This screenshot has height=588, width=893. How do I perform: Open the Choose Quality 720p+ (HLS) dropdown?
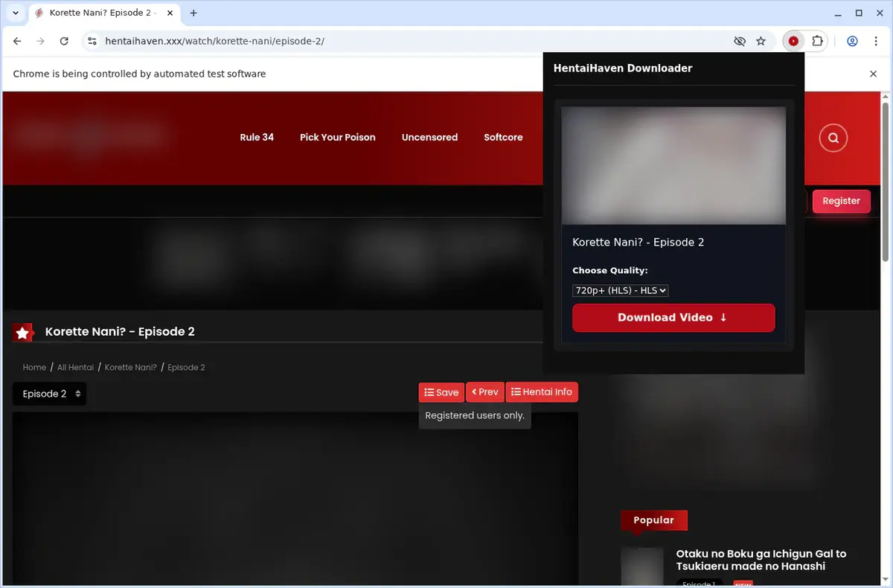coord(621,290)
